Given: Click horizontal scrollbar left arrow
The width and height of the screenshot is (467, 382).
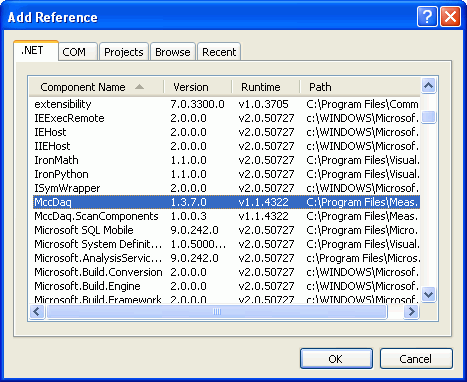Looking at the screenshot, I should [37, 312].
